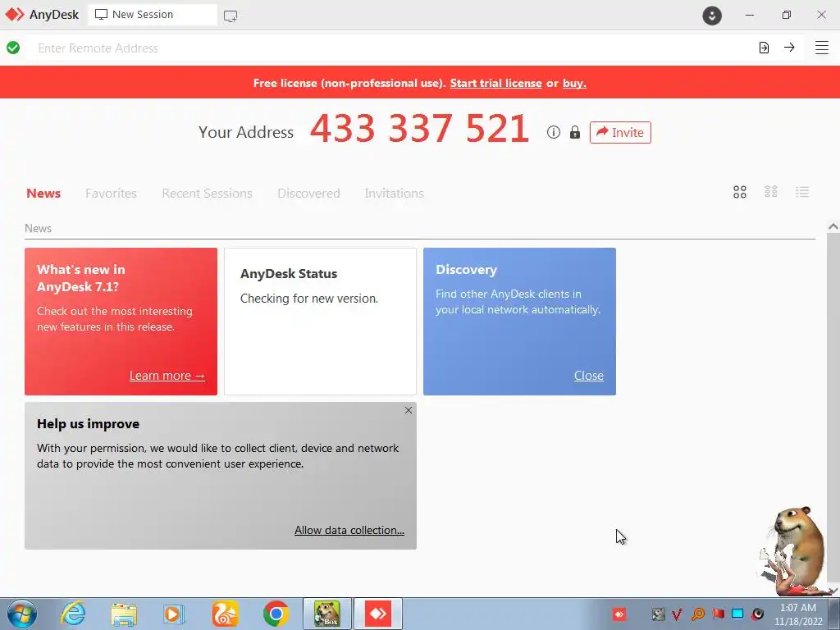Launch UC Browser from the taskbar
This screenshot has width=840, height=630.
coord(225,614)
